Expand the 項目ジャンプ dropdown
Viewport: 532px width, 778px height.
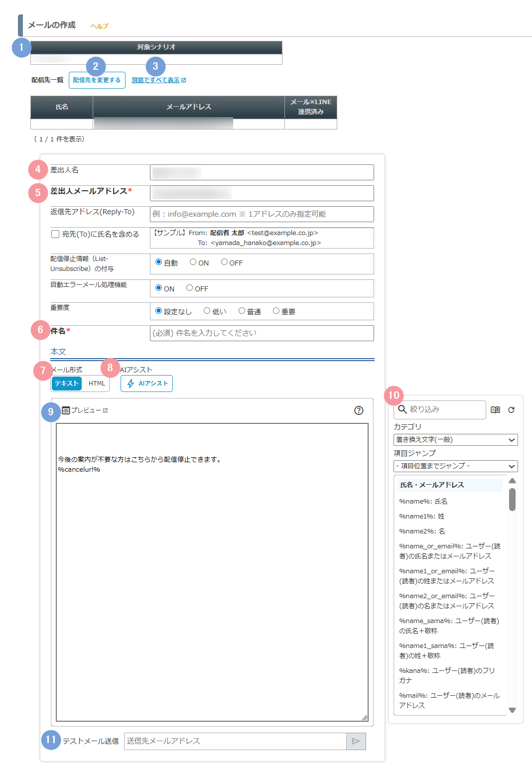tap(455, 466)
